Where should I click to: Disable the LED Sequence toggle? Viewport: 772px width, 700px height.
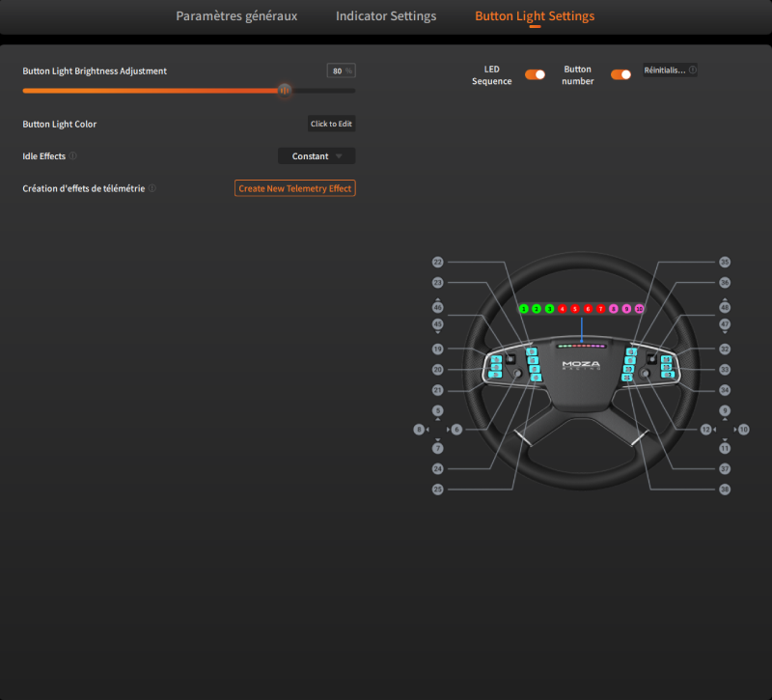pos(535,74)
